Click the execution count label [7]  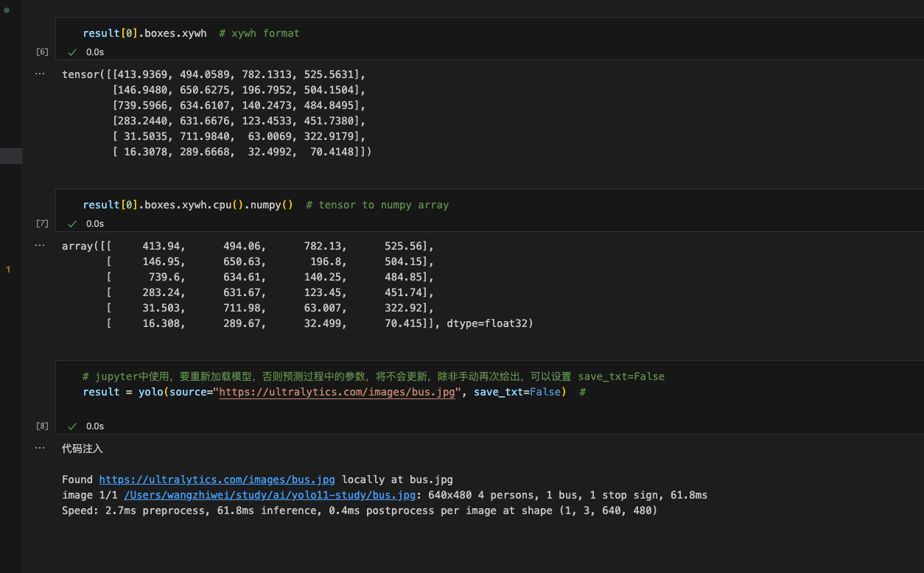point(42,224)
